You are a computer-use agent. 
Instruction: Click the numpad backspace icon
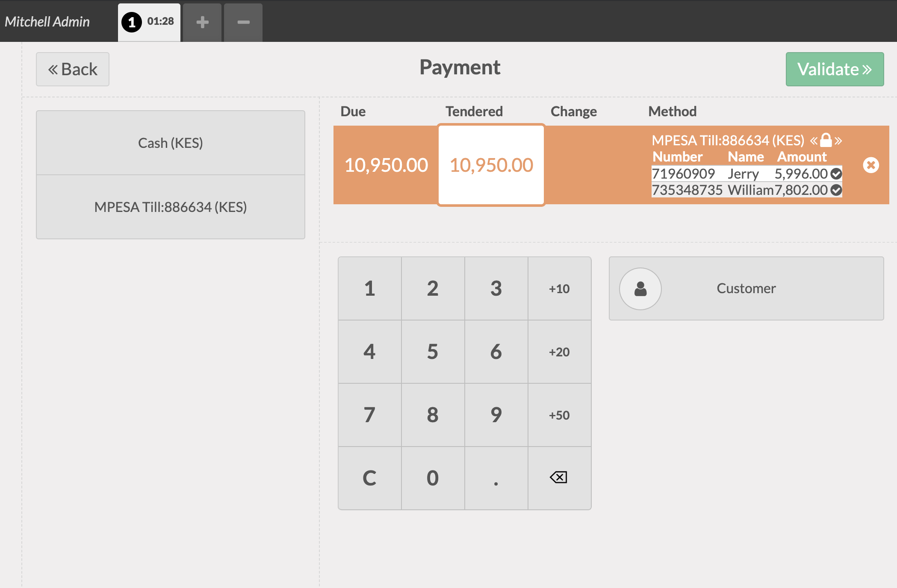(x=559, y=477)
